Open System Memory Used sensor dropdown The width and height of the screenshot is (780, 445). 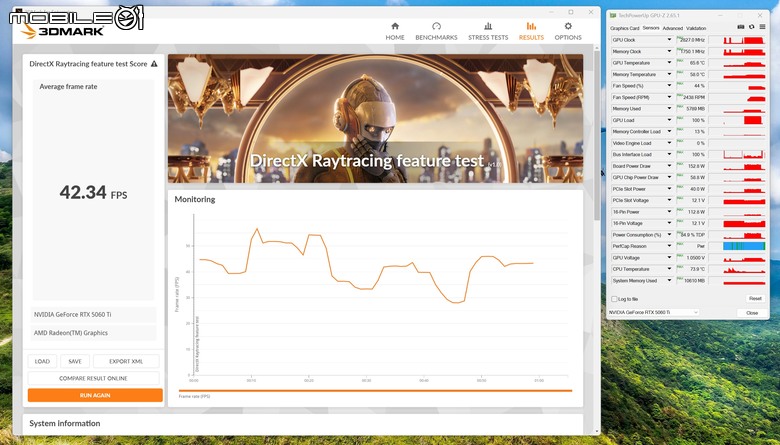tap(669, 280)
